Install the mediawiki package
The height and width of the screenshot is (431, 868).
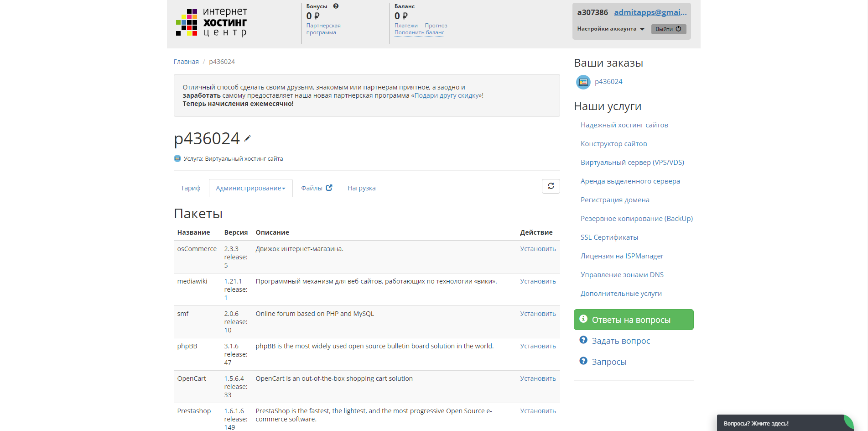coord(538,281)
